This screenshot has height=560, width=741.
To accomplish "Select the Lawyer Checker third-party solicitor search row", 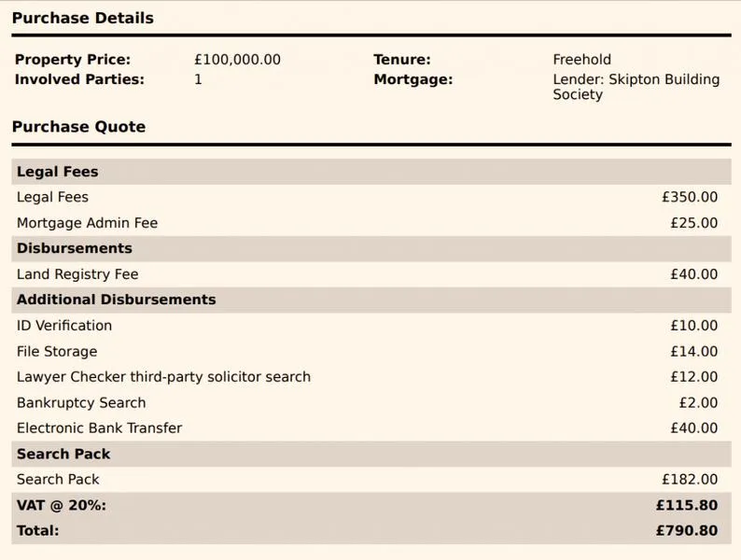I will click(x=371, y=377).
